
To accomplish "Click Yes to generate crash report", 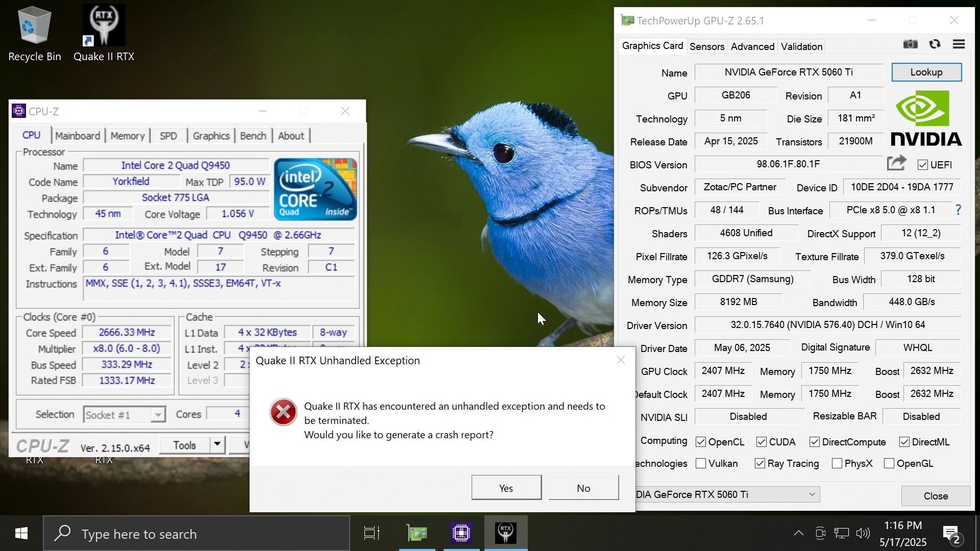I will click(506, 488).
